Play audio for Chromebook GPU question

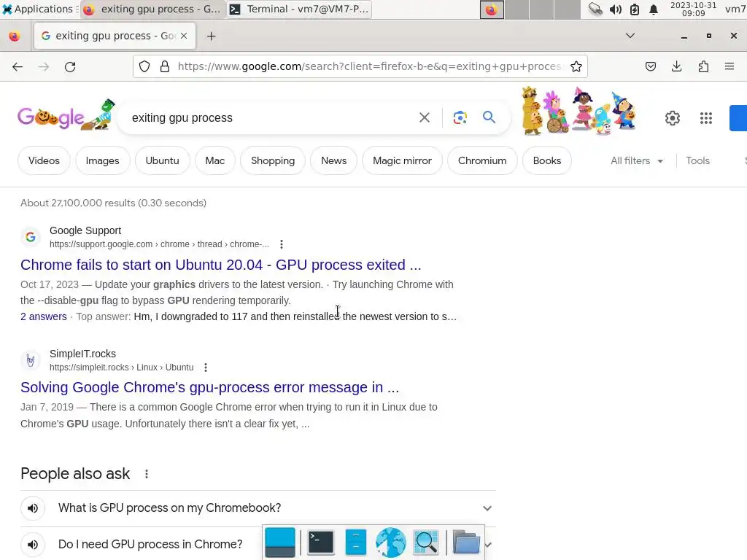33,508
